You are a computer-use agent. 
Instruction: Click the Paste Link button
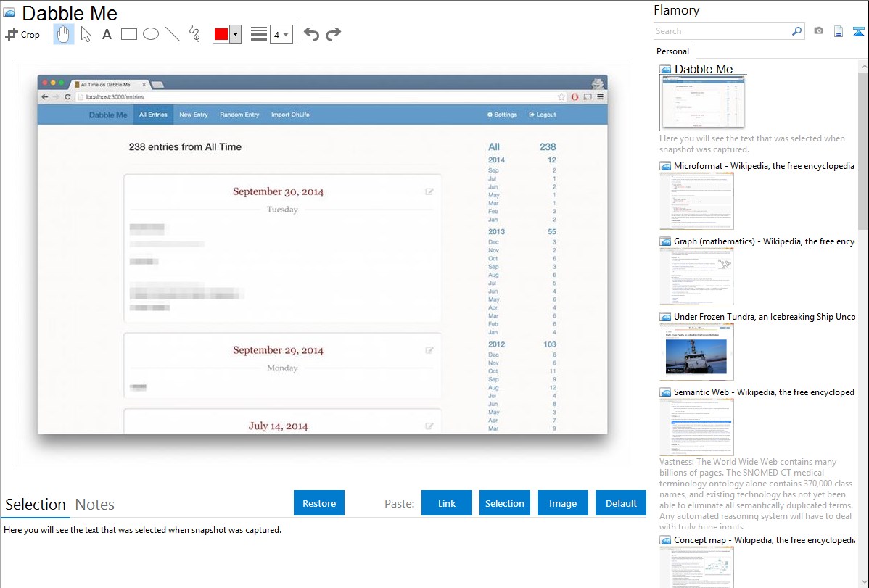pyautogui.click(x=447, y=503)
